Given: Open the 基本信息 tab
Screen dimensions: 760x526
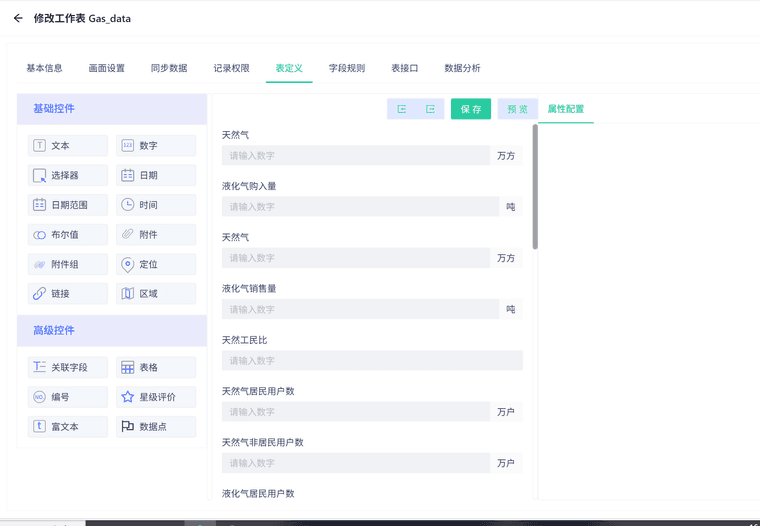Looking at the screenshot, I should coord(44,68).
